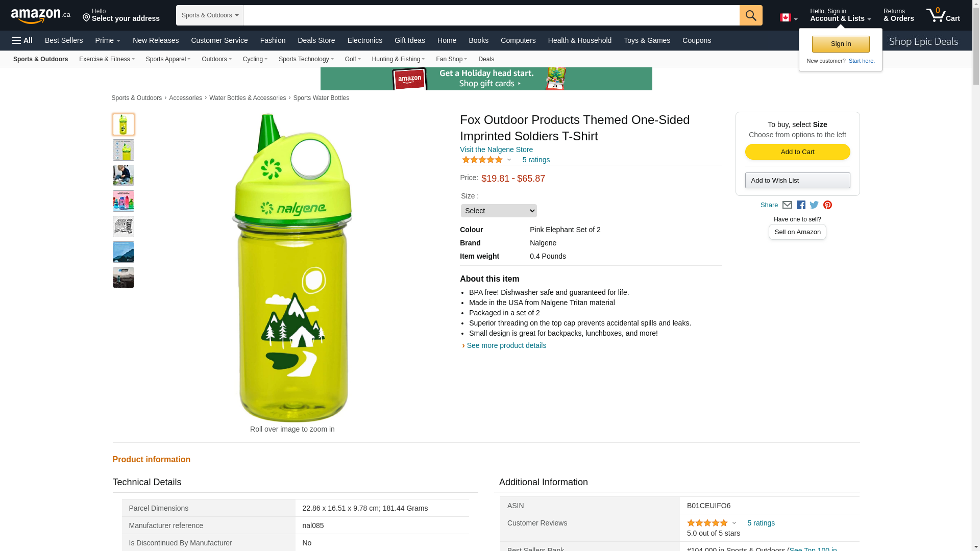Share product on Facebook
The height and width of the screenshot is (551, 980).
pyautogui.click(x=801, y=205)
